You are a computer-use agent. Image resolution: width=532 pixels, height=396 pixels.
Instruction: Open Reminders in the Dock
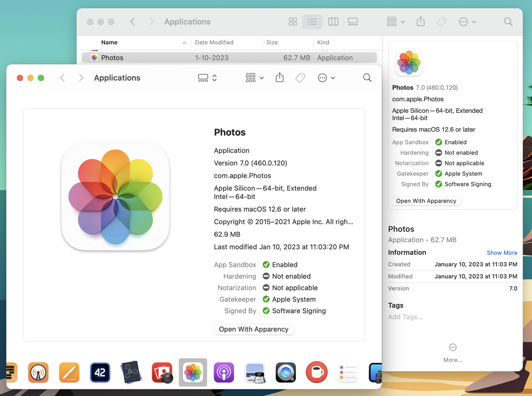pos(347,373)
